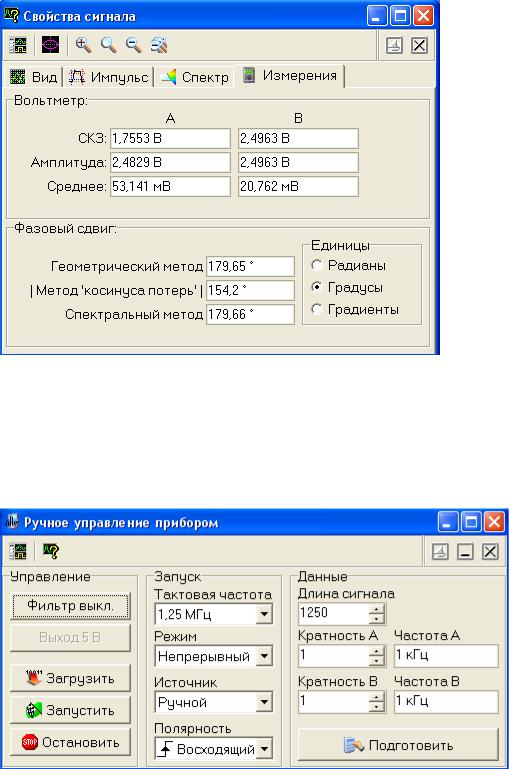This screenshot has width=509, height=769.
Task: Minimize the Ручное управление прибором window
Action: [x=447, y=523]
